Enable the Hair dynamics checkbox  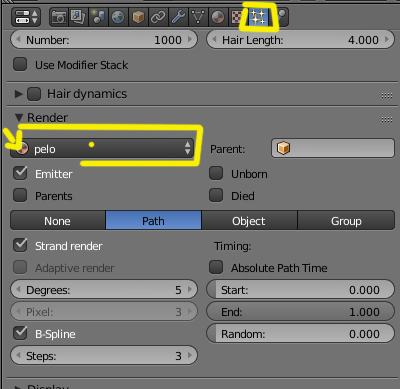click(x=34, y=94)
